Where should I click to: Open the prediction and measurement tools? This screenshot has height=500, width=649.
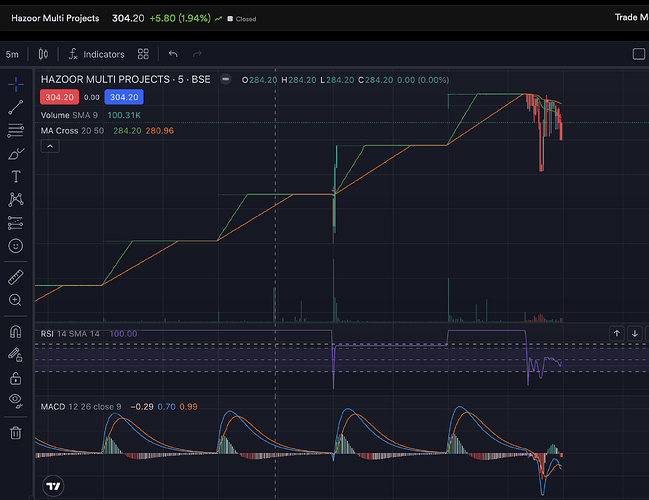click(16, 223)
